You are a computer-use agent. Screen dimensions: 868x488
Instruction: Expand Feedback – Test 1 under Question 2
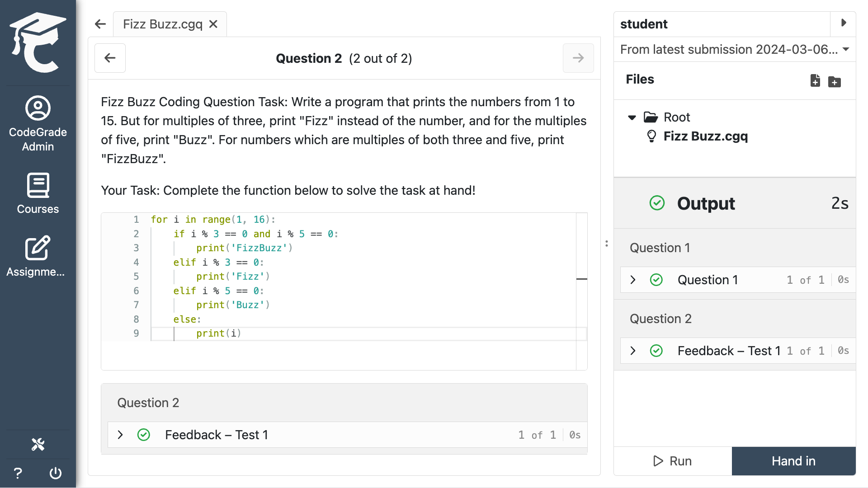[632, 351]
